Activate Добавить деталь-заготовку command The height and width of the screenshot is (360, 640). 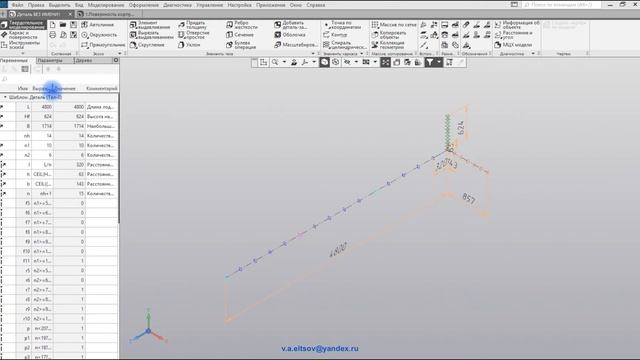(x=291, y=25)
